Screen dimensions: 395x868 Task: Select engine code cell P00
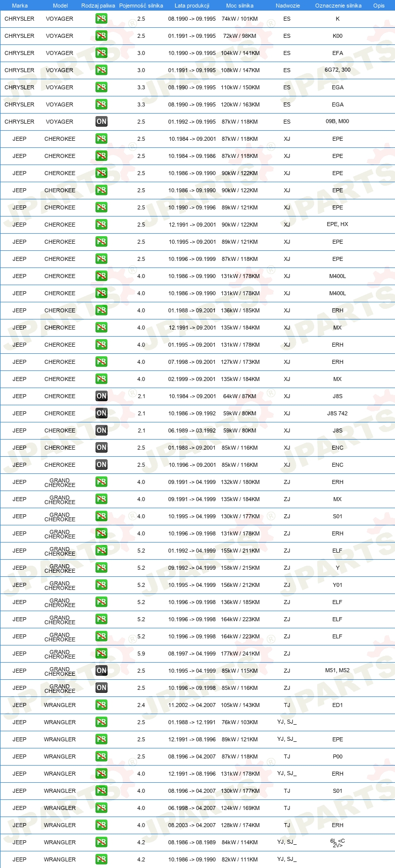337,756
